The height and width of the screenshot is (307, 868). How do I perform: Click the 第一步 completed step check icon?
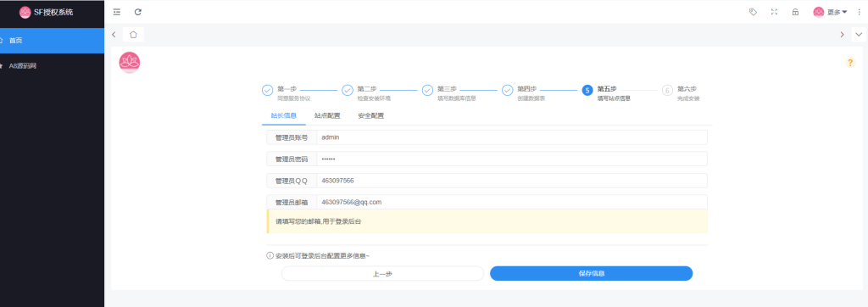[x=267, y=91]
